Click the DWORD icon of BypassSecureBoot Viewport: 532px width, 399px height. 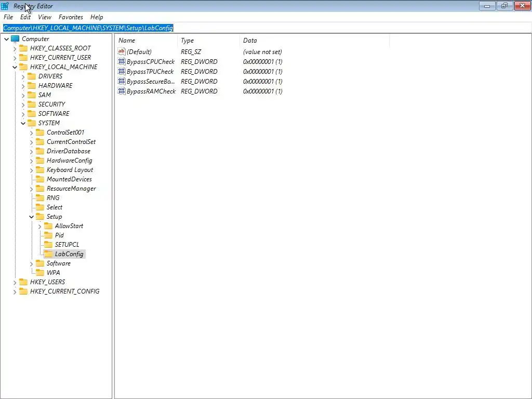[122, 81]
